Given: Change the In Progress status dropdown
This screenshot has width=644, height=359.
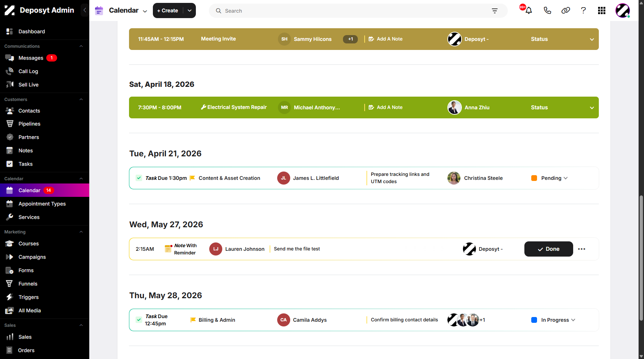Looking at the screenshot, I should point(558,320).
